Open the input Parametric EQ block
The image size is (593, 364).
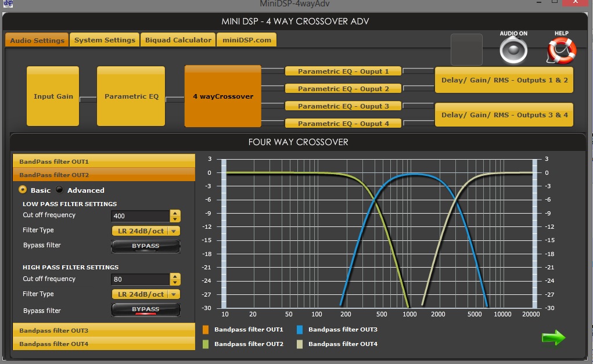pyautogui.click(x=131, y=96)
